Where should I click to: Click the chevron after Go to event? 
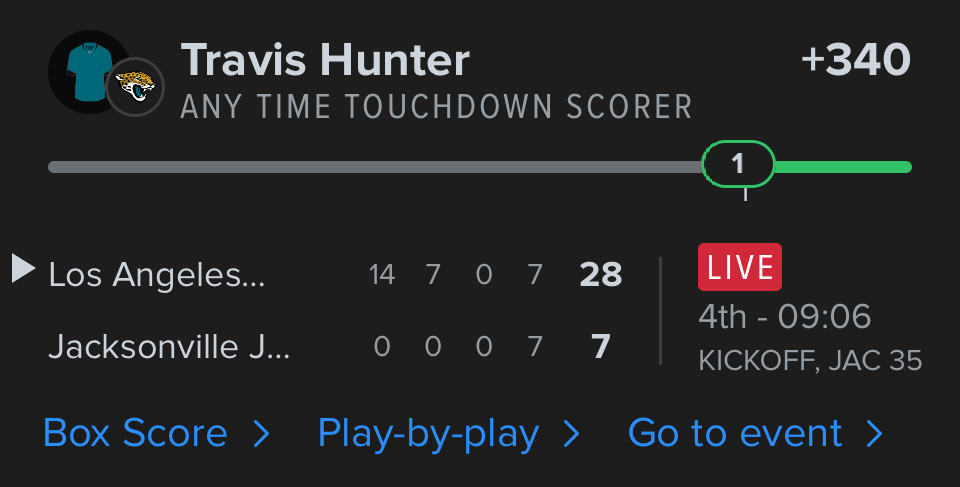click(x=875, y=434)
